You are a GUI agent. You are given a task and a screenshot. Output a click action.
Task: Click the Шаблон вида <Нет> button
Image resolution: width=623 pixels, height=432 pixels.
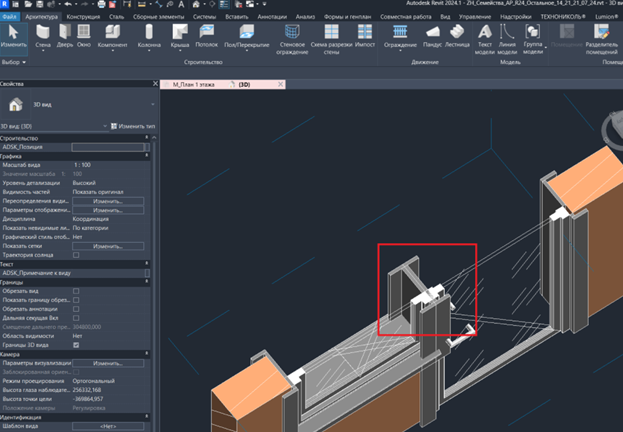[108, 426]
